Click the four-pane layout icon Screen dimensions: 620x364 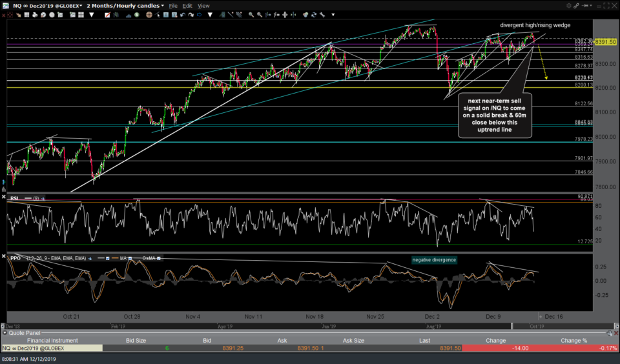[x=81, y=15]
